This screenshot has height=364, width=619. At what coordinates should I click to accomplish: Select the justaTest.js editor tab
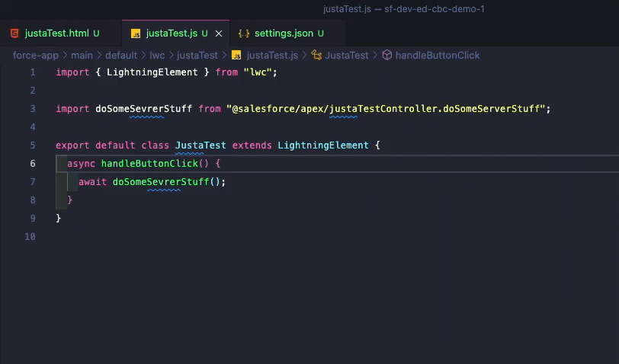[175, 34]
